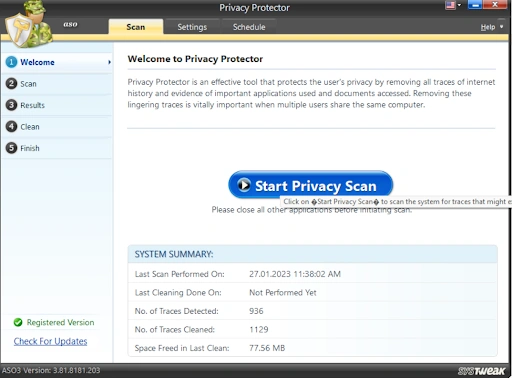Viewport: 512px width, 378px height.
Task: Click the green Registered Version checkmark icon
Action: (18, 322)
